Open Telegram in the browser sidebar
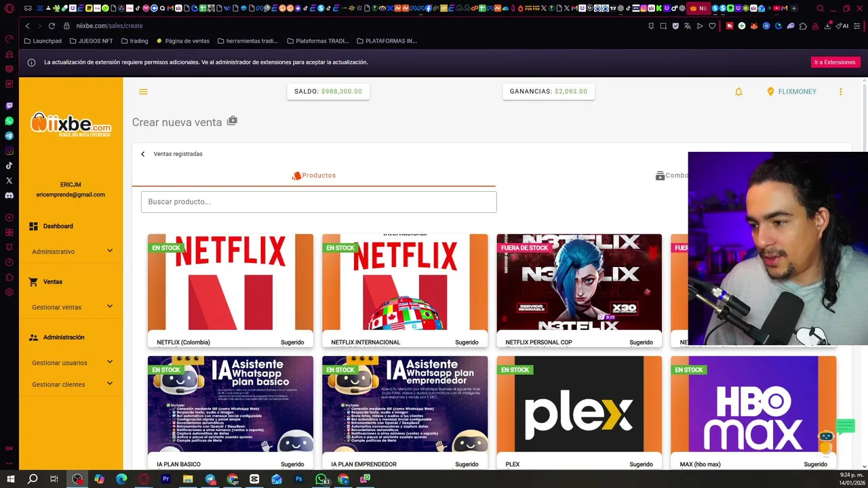868x488 pixels. click(9, 136)
